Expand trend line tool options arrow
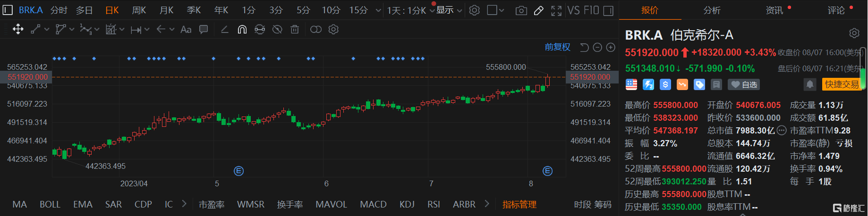This screenshot has width=868, height=216. 47,30
